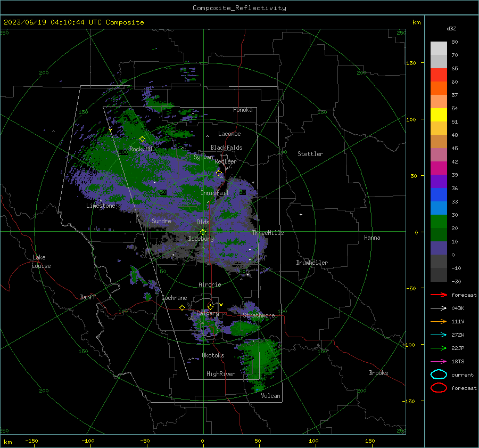
Task: Click the Brooks town label
Action: [x=378, y=373]
